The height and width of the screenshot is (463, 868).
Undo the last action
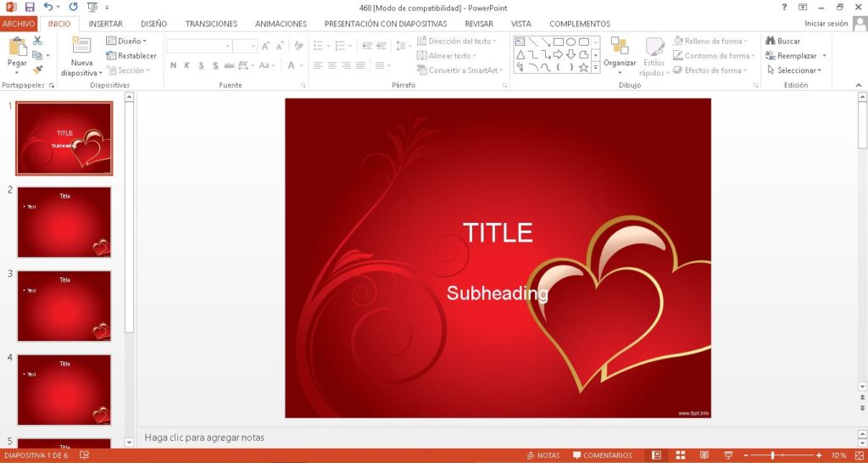point(48,7)
